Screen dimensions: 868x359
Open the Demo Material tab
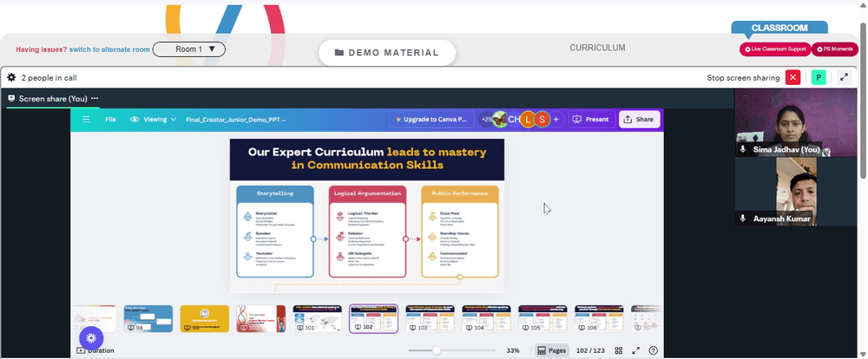click(387, 53)
